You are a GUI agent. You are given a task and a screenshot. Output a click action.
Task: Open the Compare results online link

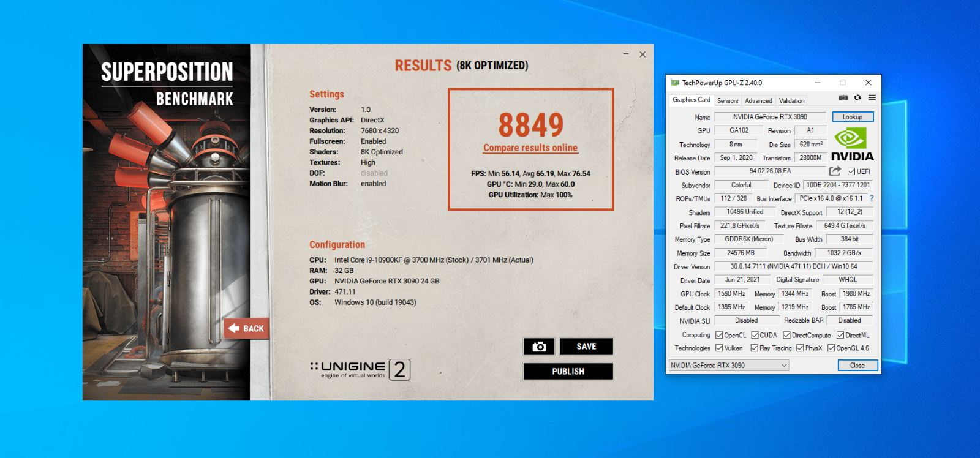pos(530,148)
